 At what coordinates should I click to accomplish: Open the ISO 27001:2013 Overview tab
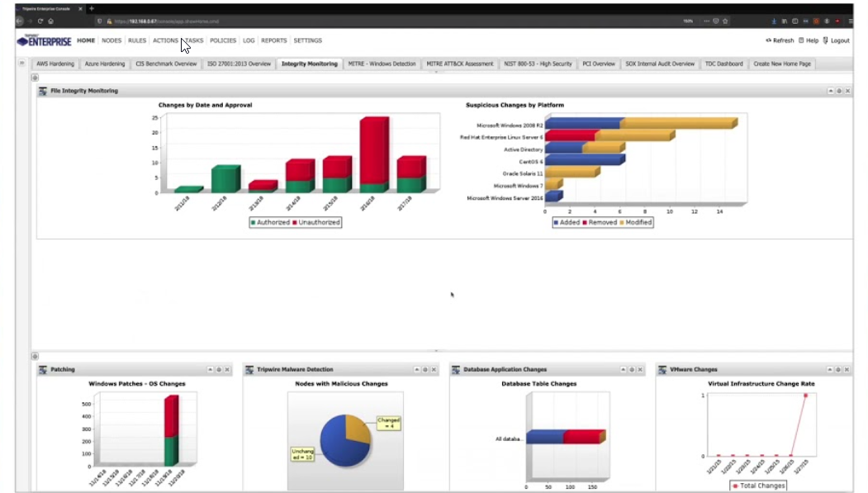(x=240, y=64)
